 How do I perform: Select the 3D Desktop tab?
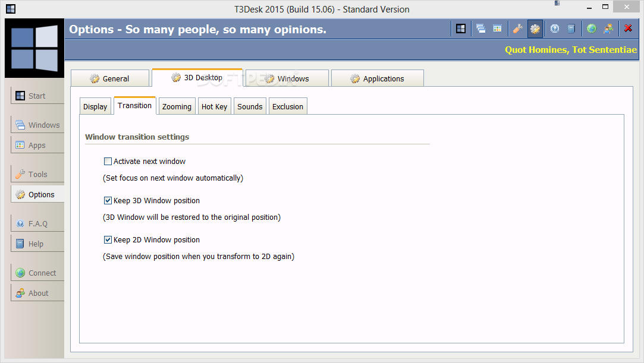click(197, 77)
